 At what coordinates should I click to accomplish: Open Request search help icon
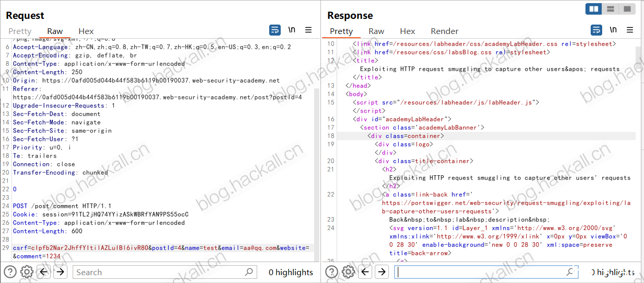point(10,272)
